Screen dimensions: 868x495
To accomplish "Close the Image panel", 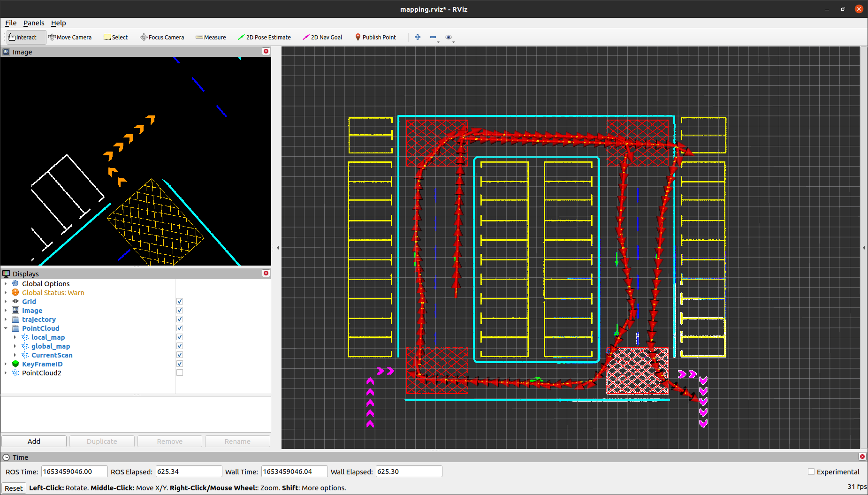I will pos(266,51).
